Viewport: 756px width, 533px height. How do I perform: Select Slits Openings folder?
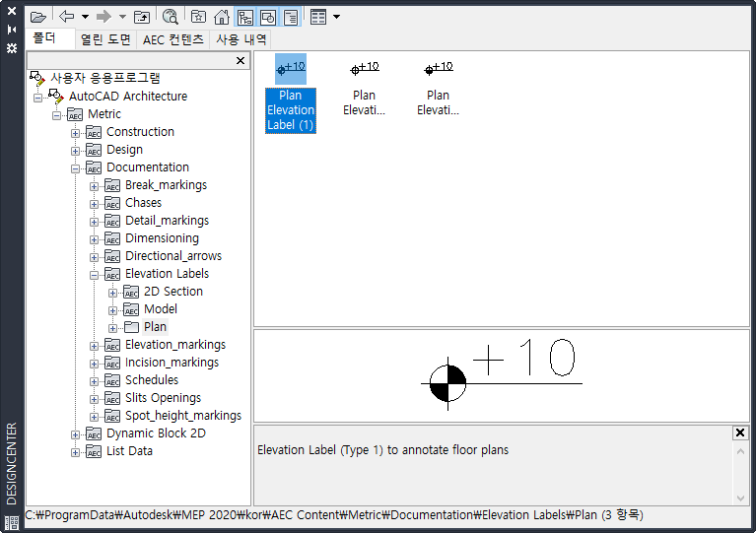(163, 398)
